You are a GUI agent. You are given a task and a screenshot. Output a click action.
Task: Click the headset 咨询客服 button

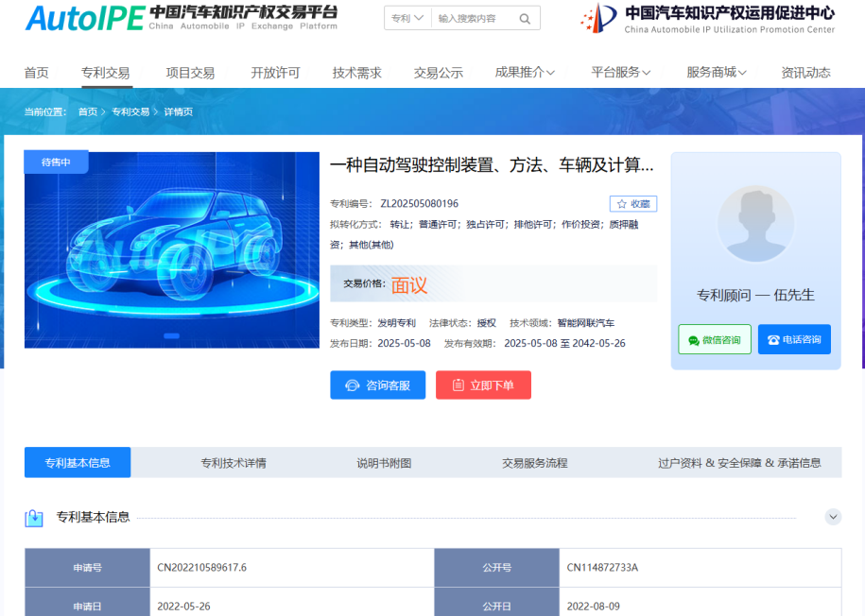coord(377,385)
